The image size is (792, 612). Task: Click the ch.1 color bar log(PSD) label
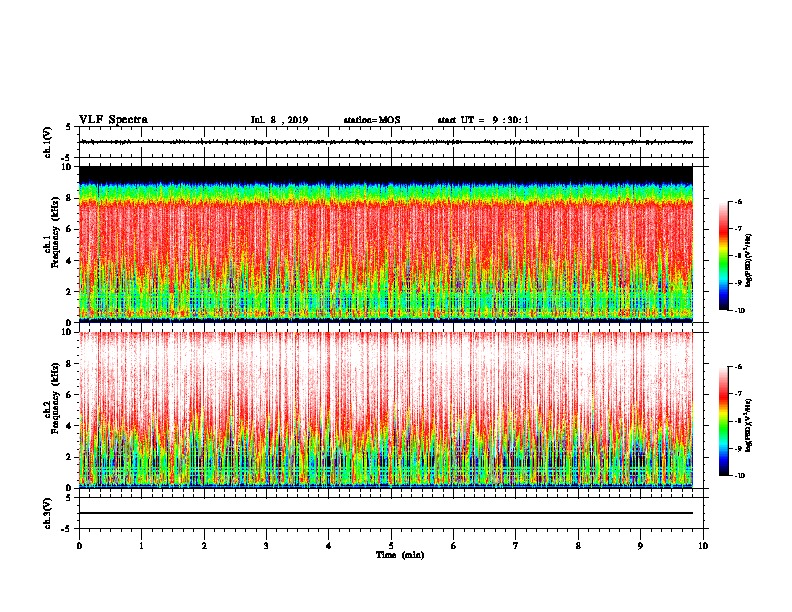(749, 260)
